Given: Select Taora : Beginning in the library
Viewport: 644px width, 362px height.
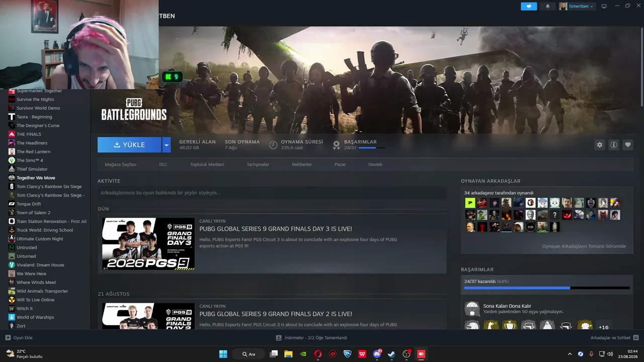Looking at the screenshot, I should 34,117.
